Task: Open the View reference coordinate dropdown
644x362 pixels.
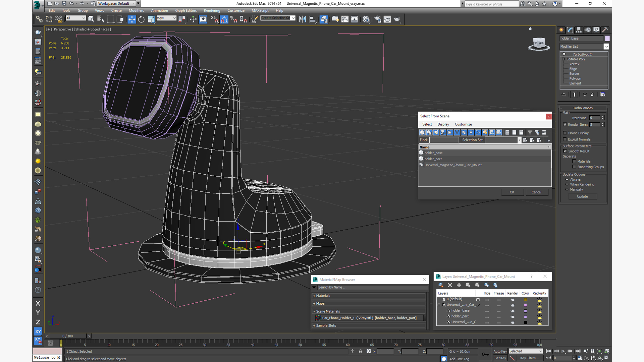Action: pyautogui.click(x=166, y=18)
